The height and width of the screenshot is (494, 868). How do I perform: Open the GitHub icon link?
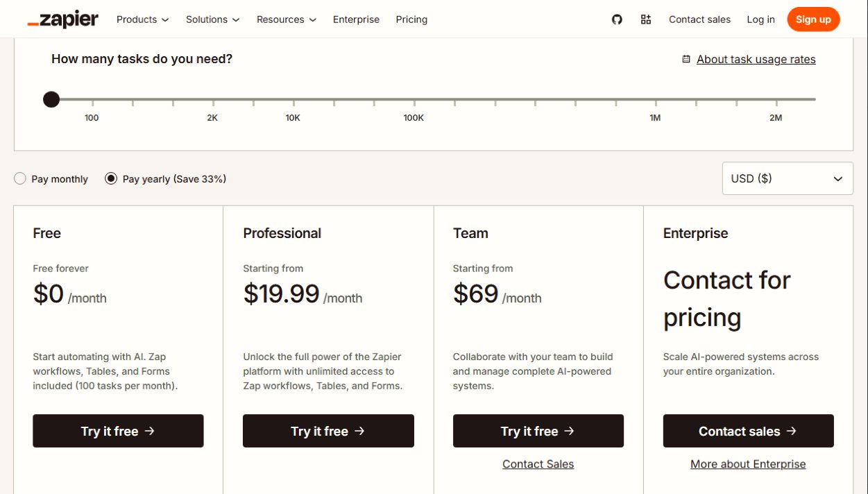tap(617, 19)
